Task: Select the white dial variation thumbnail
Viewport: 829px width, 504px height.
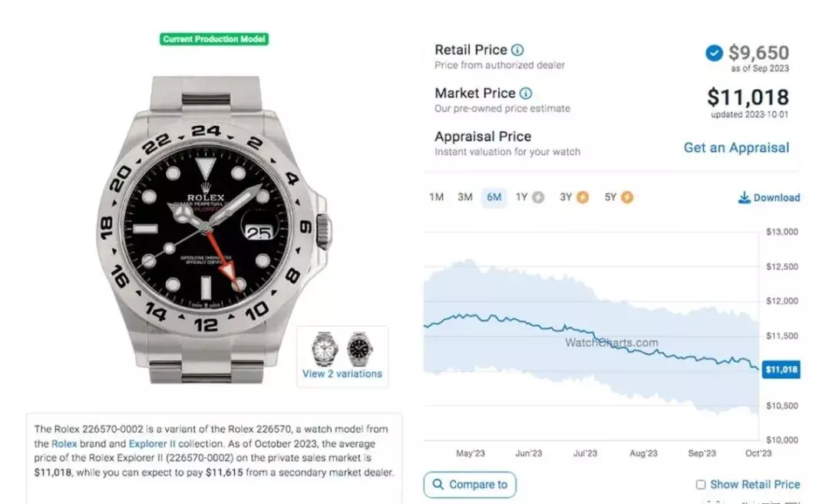Action: click(x=324, y=349)
